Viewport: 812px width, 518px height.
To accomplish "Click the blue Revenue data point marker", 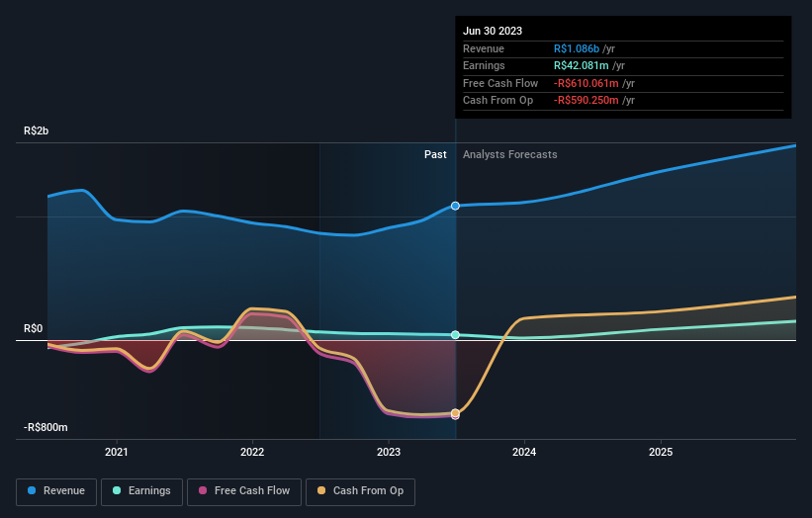I will (455, 206).
